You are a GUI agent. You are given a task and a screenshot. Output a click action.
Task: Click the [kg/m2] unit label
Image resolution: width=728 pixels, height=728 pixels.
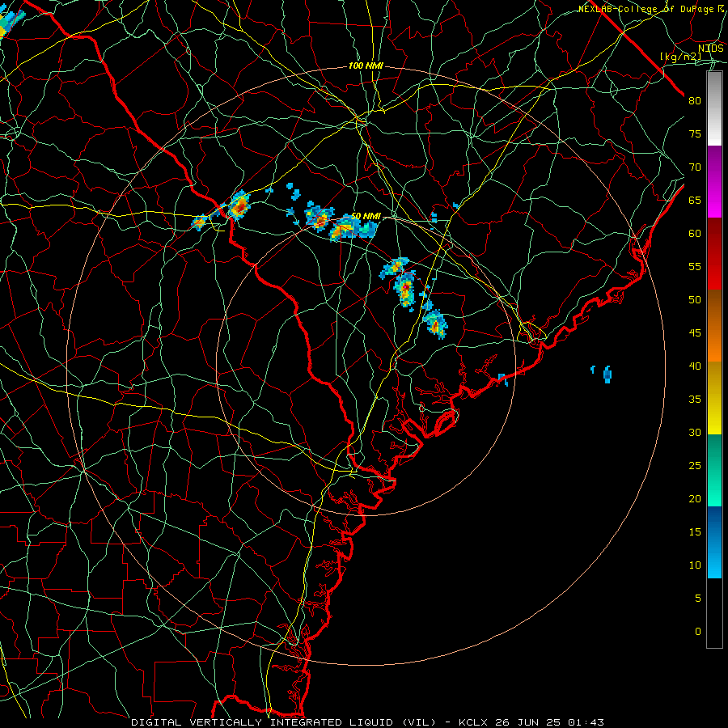[x=680, y=57]
